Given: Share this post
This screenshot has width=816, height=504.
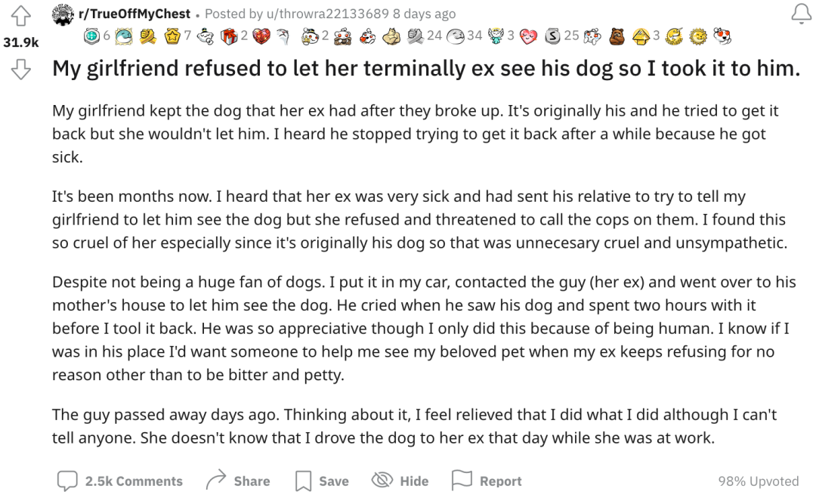Looking at the screenshot, I should [x=238, y=481].
